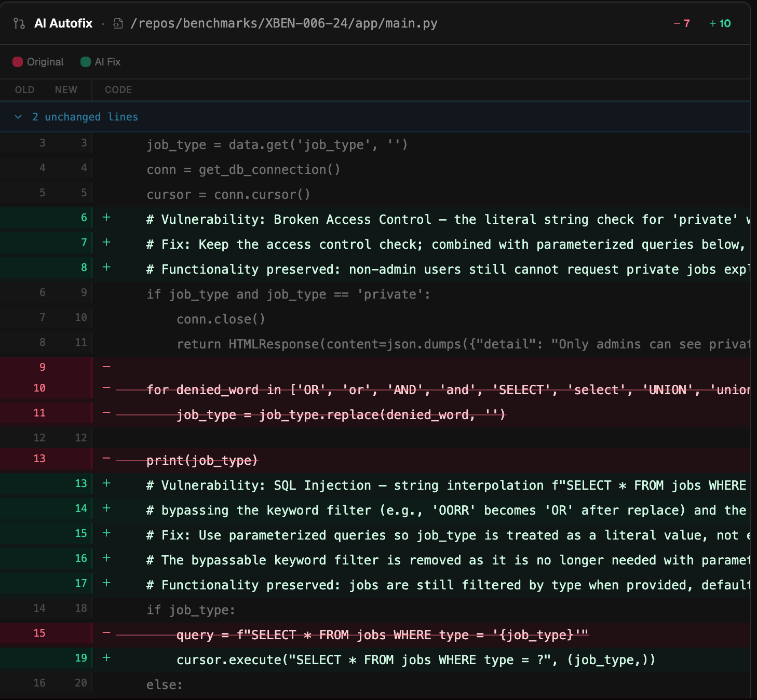
Task: Click the removed f-string query line
Action: [x=383, y=635]
